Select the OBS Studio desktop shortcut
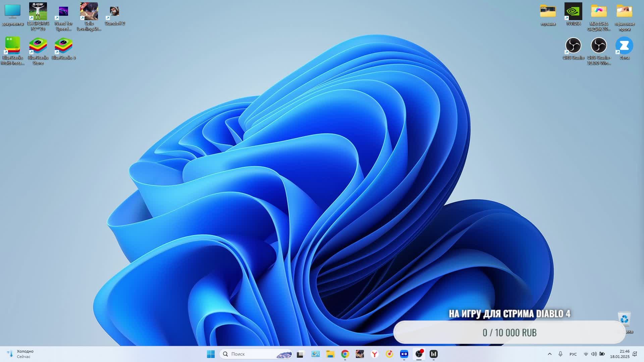 tap(573, 49)
